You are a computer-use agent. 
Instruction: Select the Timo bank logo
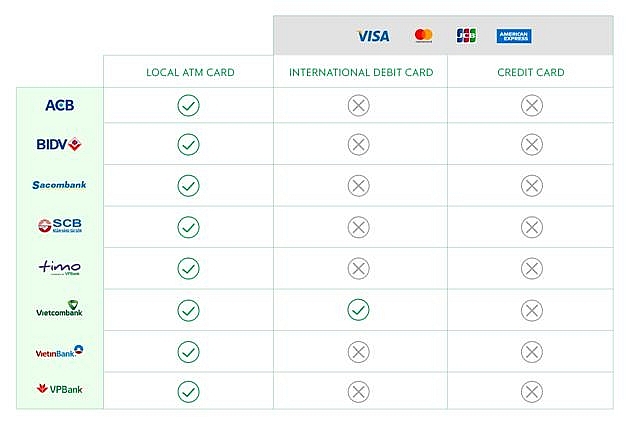click(59, 268)
